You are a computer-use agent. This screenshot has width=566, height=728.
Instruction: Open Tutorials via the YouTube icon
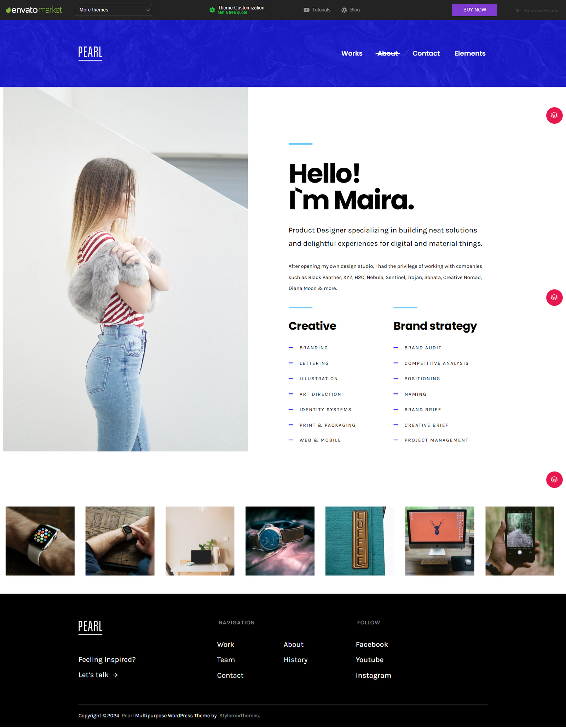(306, 10)
